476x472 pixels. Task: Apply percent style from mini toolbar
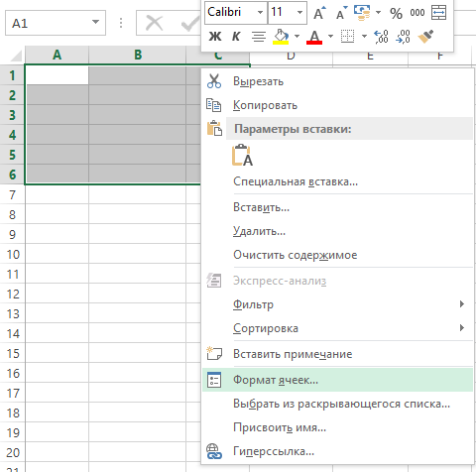[396, 13]
